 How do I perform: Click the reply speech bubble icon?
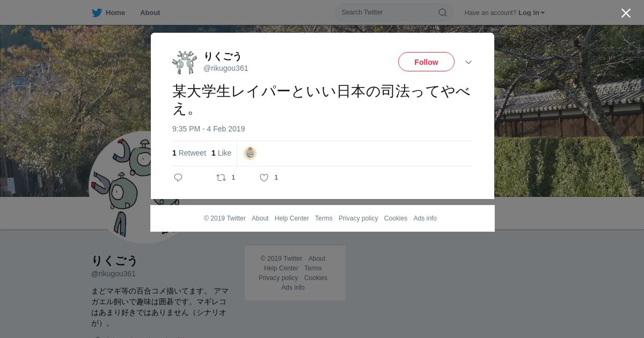[178, 178]
